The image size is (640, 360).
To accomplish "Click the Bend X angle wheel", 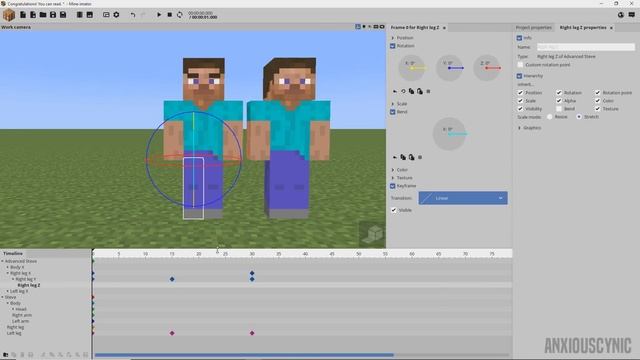I will [x=449, y=134].
